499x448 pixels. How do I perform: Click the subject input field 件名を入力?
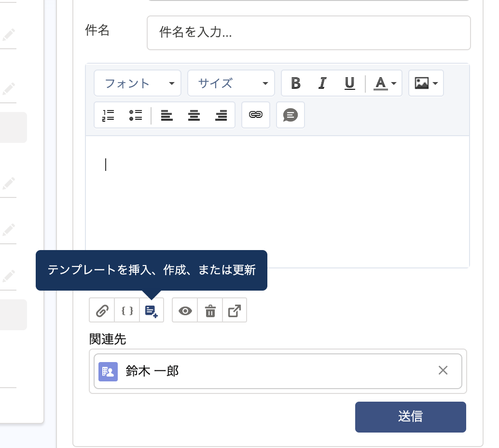pos(308,33)
